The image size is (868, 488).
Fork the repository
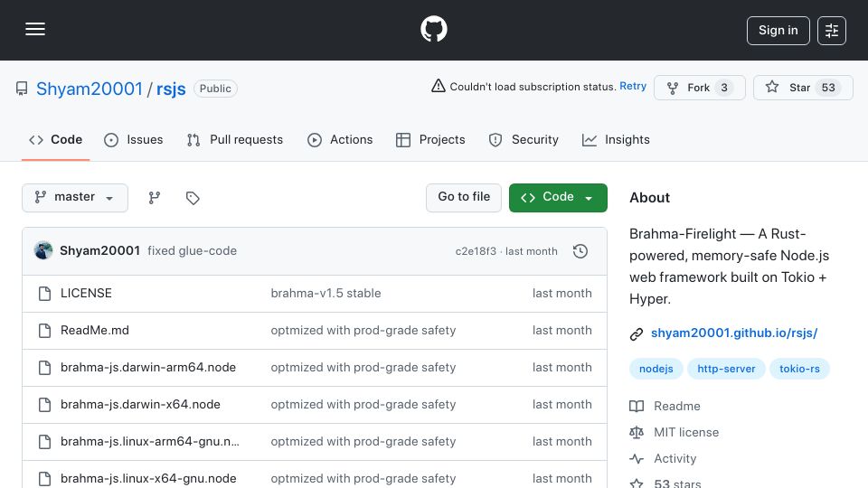(699, 88)
